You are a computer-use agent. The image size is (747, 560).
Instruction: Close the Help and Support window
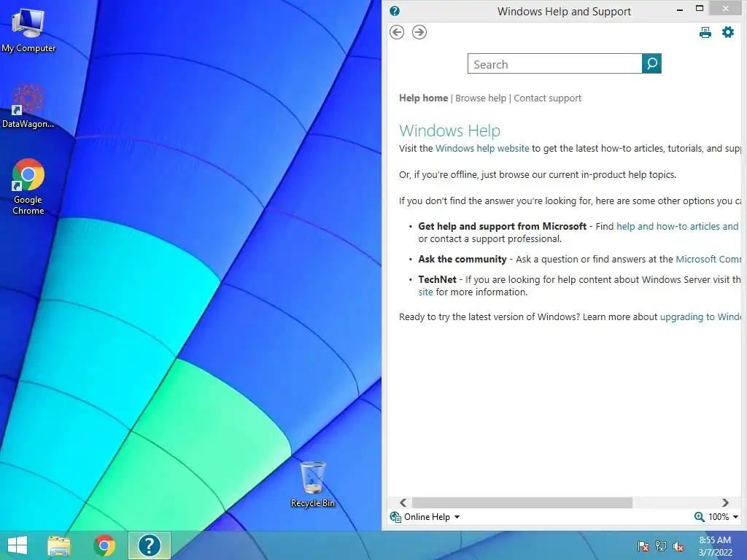[726, 8]
